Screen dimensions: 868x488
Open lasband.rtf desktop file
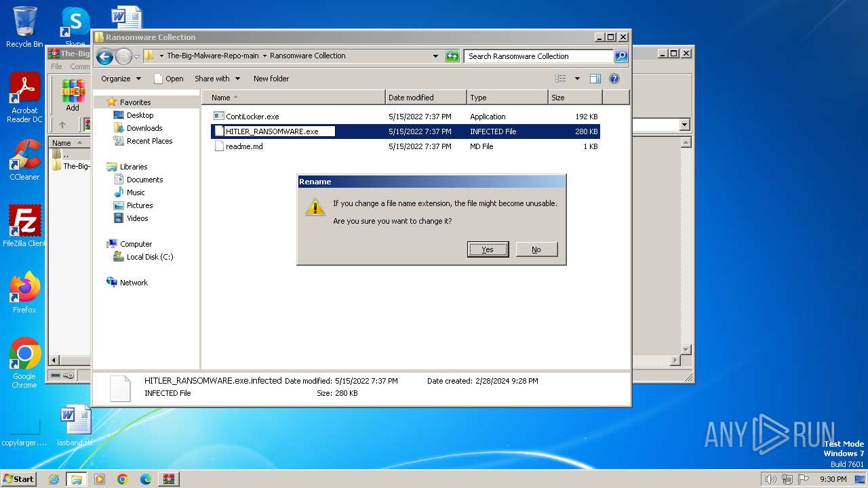click(75, 426)
